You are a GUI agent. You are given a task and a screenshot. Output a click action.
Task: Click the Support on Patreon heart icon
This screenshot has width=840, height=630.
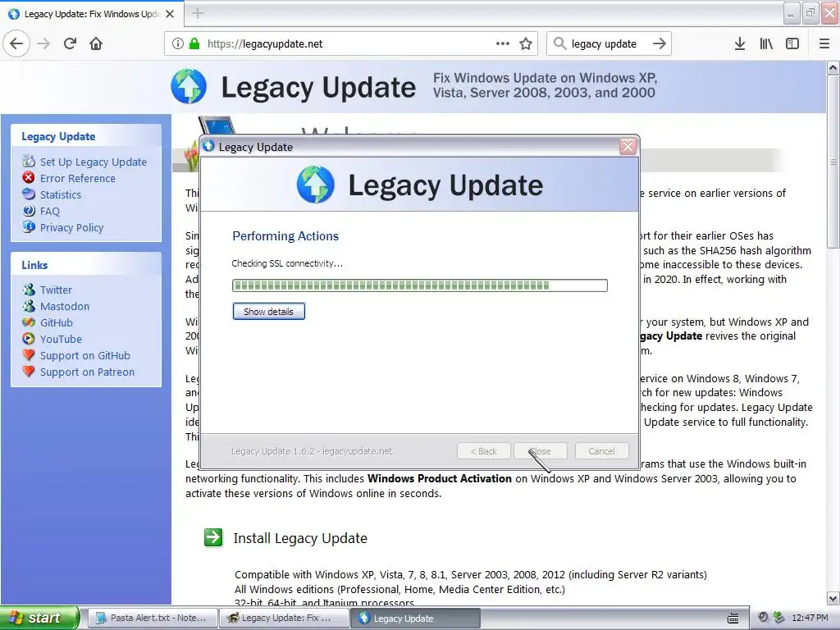[29, 372]
